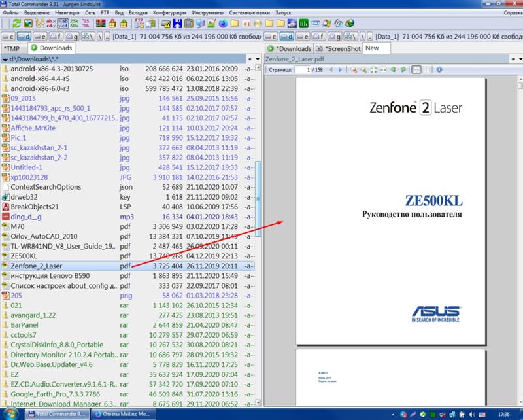
Task: Open the Навигация menu
Action: pyautogui.click(x=67, y=12)
